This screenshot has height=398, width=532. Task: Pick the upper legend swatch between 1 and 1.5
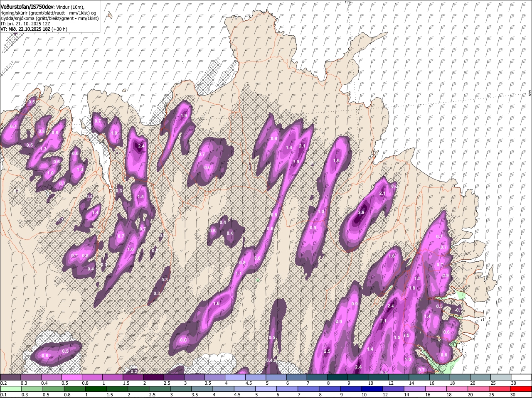(x=113, y=377)
